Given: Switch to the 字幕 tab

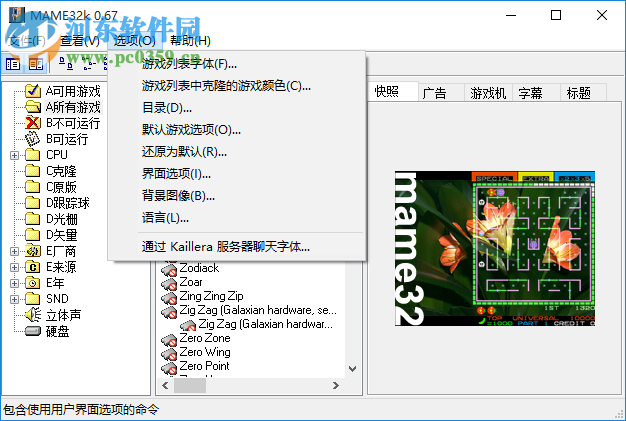Looking at the screenshot, I should tap(536, 93).
